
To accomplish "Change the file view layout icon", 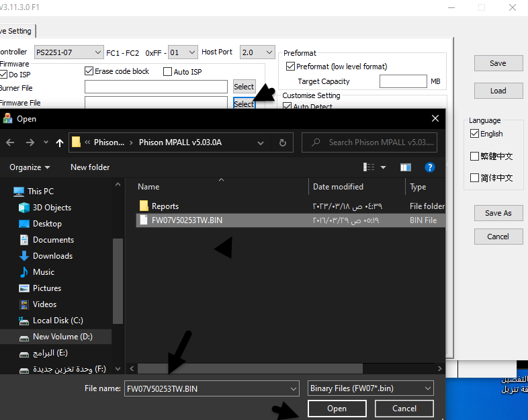I will (x=369, y=167).
